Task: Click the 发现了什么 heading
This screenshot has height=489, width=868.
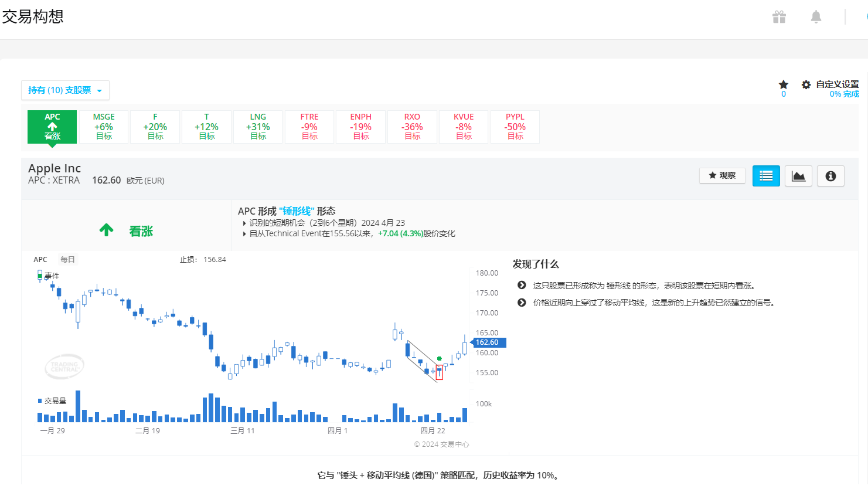Action: 536,264
